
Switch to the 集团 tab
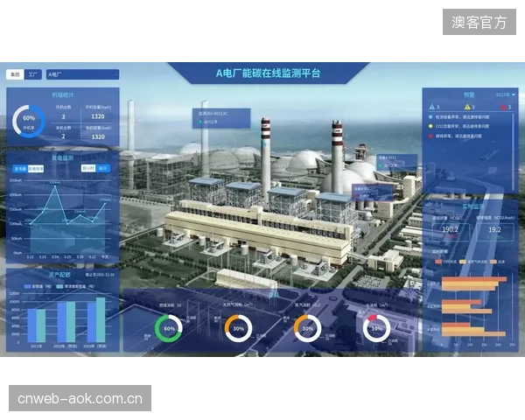coord(15,74)
